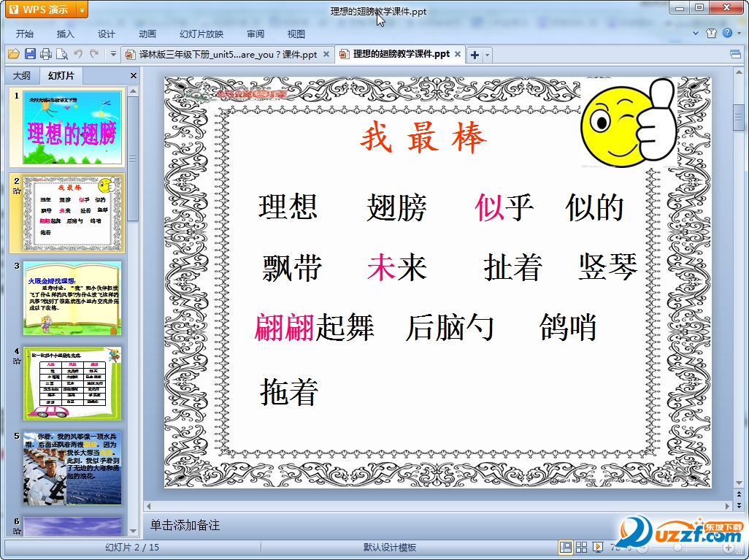
Task: Open file with the folder icon
Action: [x=14, y=54]
